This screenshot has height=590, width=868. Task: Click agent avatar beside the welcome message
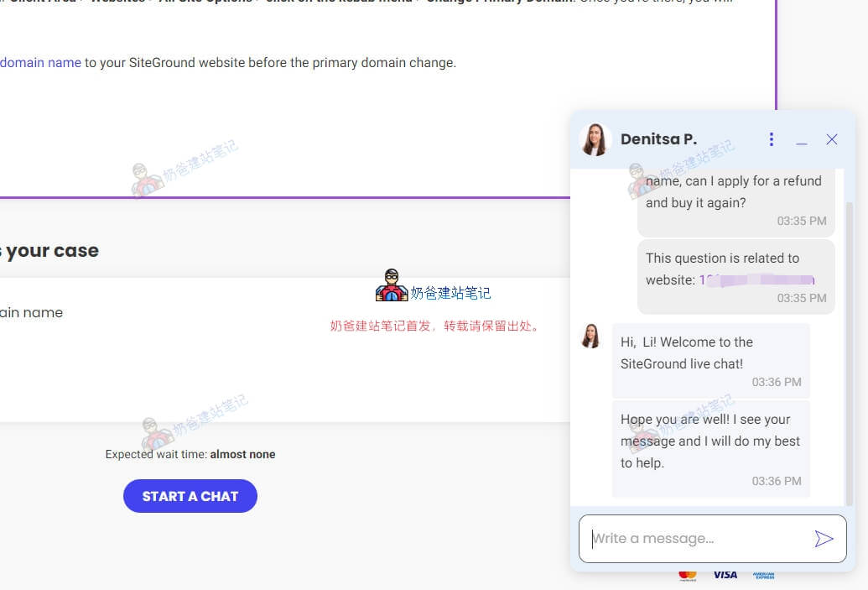click(591, 337)
